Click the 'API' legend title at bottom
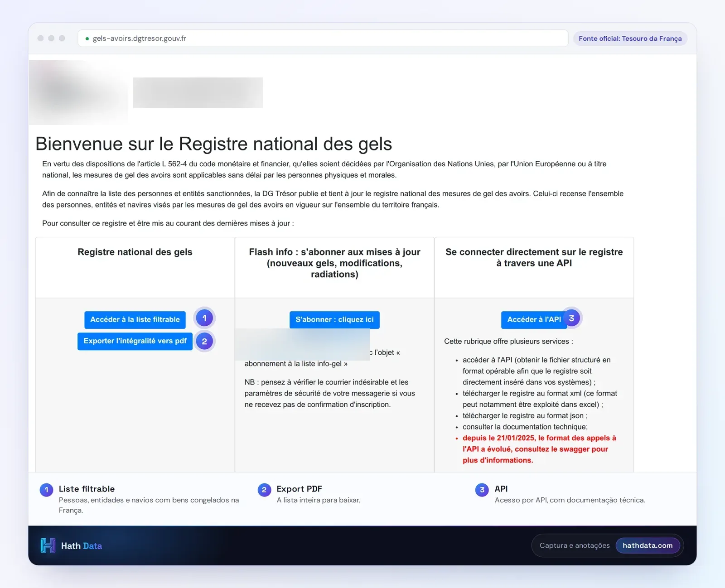The image size is (725, 588). pos(501,489)
